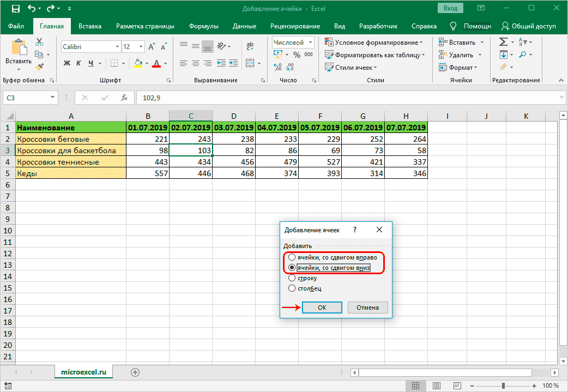The width and height of the screenshot is (568, 392).
Task: Click the Format Painter brush icon
Action: pos(39,67)
